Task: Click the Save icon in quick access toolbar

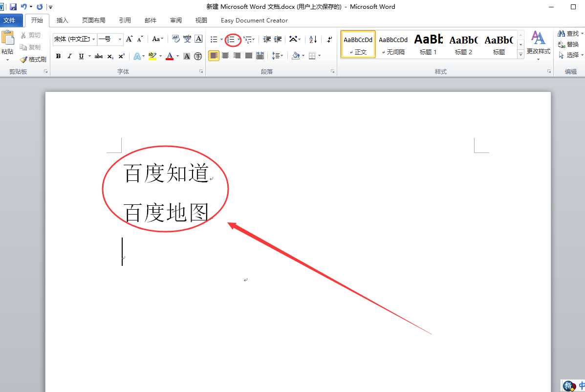Action: [x=13, y=7]
